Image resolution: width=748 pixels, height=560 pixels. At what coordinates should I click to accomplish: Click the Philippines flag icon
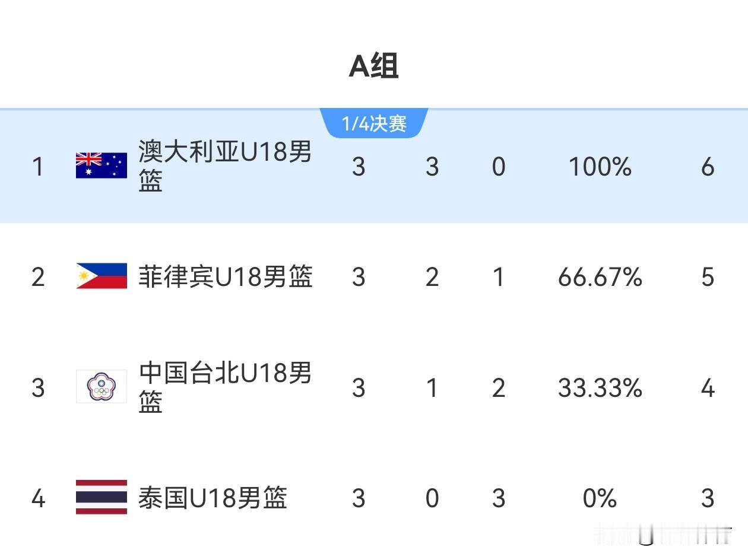click(x=102, y=276)
